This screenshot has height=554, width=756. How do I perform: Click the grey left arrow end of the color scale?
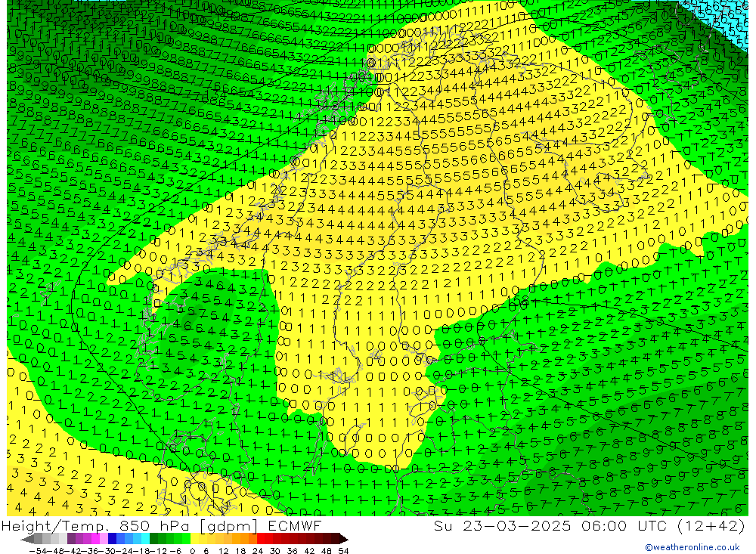[27, 539]
